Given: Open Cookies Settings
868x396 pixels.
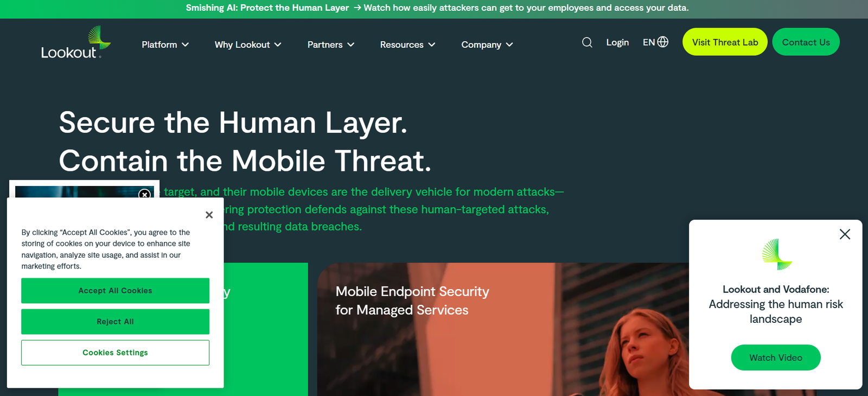Looking at the screenshot, I should [115, 353].
